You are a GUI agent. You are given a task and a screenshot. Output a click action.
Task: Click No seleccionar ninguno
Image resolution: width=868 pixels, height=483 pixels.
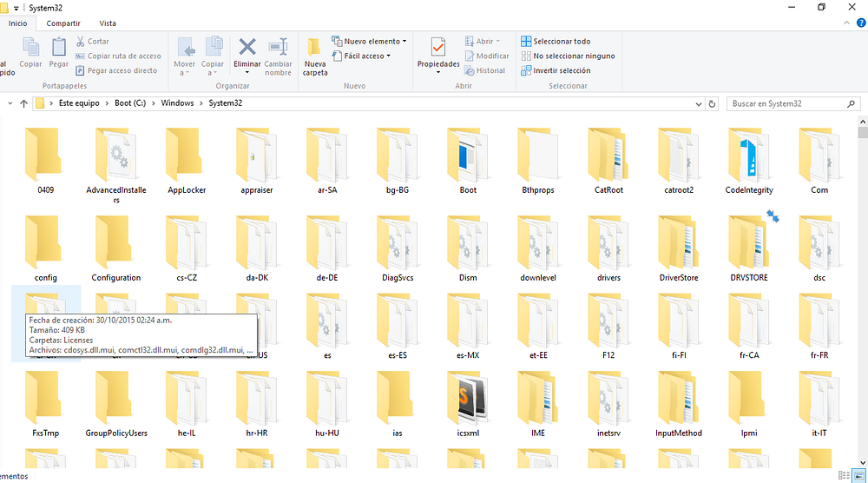[x=568, y=56]
